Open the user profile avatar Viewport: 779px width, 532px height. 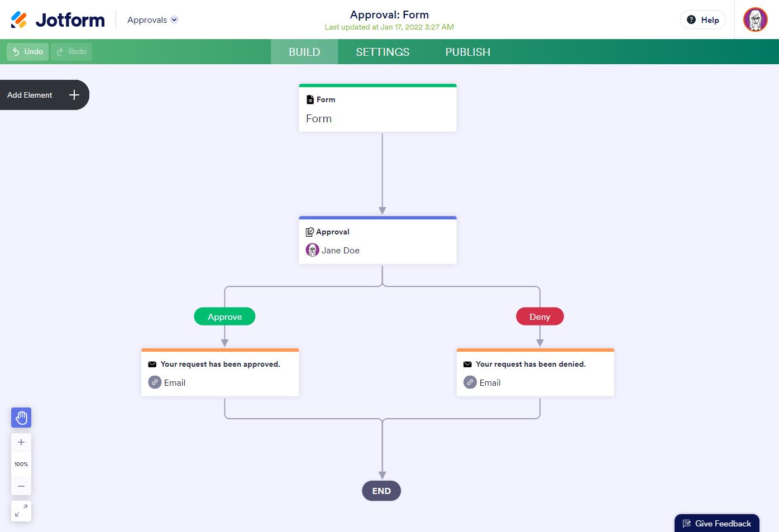755,20
